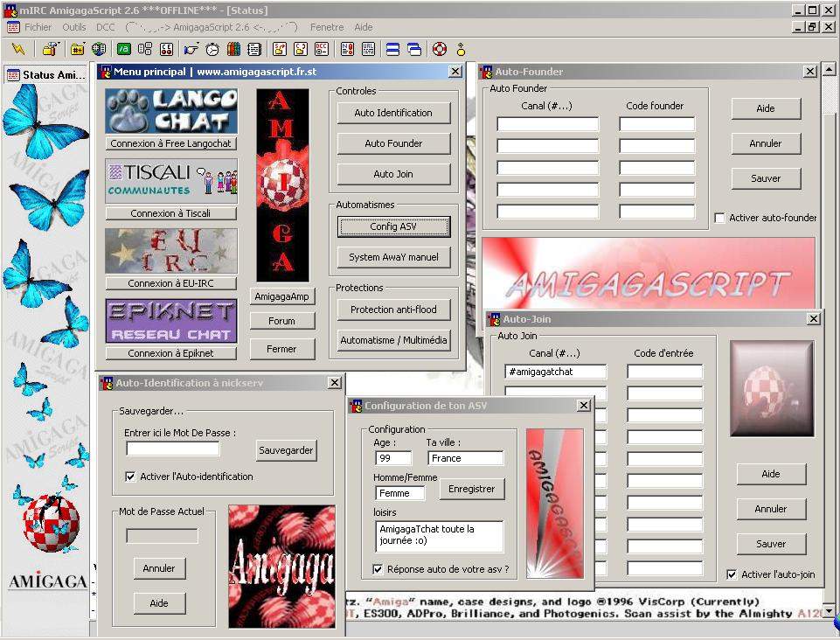Open the Forum button

281,321
